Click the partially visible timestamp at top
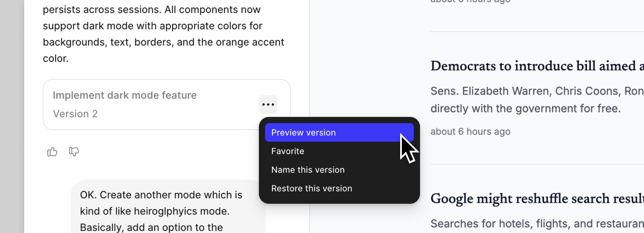Screen dimensions: 644x233 470,1
